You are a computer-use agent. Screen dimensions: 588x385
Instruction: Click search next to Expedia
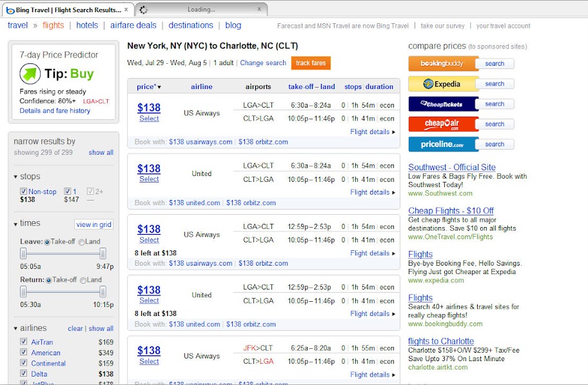tap(495, 84)
